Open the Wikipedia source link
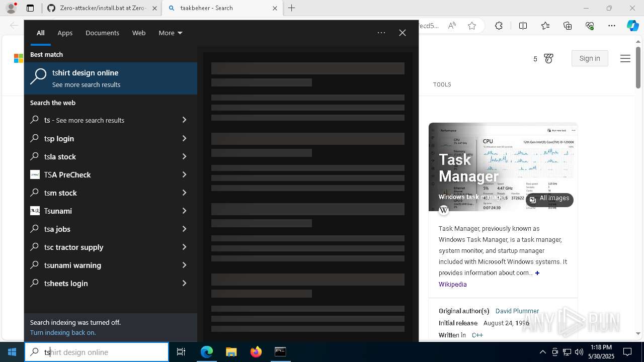The height and width of the screenshot is (362, 644). [x=452, y=284]
